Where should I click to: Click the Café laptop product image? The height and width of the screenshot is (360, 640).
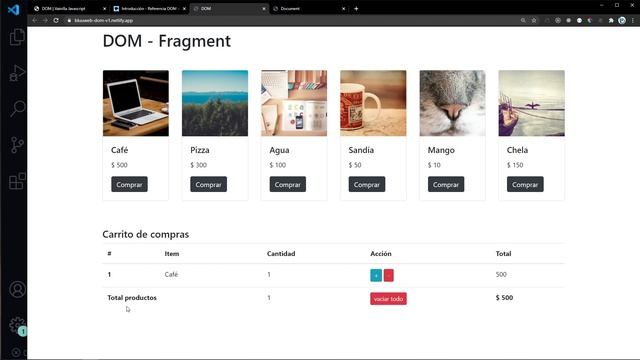tap(136, 103)
